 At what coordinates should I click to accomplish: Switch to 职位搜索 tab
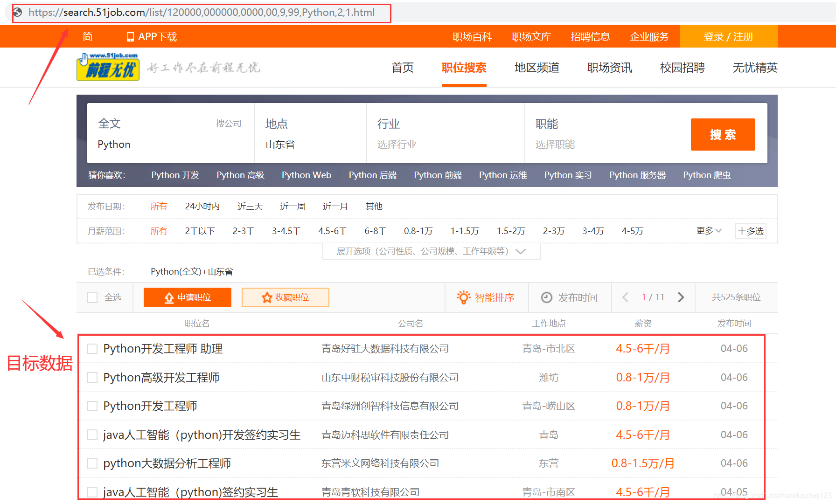(464, 68)
